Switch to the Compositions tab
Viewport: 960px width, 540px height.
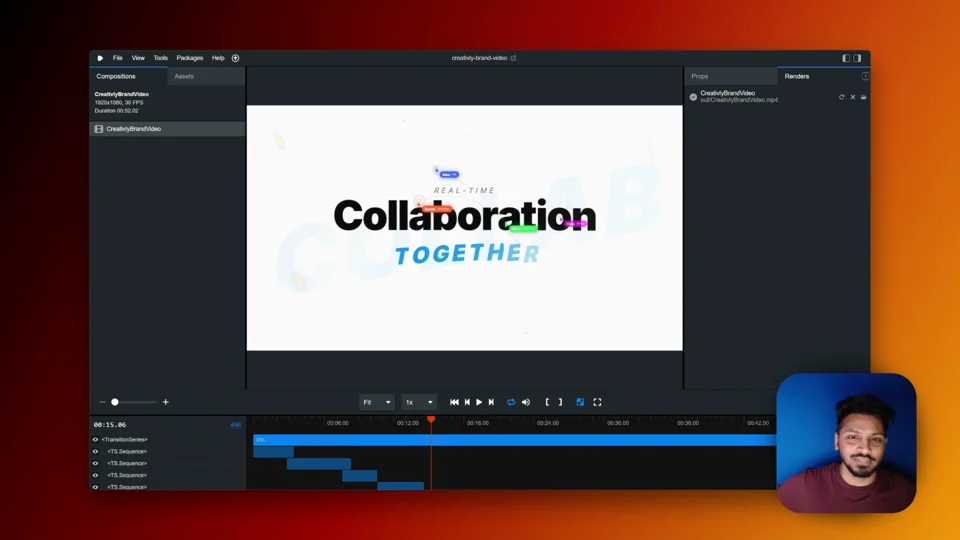[x=128, y=76]
